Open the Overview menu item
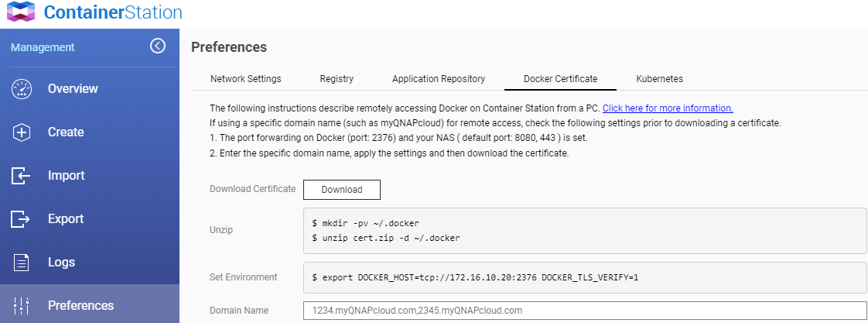The width and height of the screenshot is (868, 323). pos(73,89)
